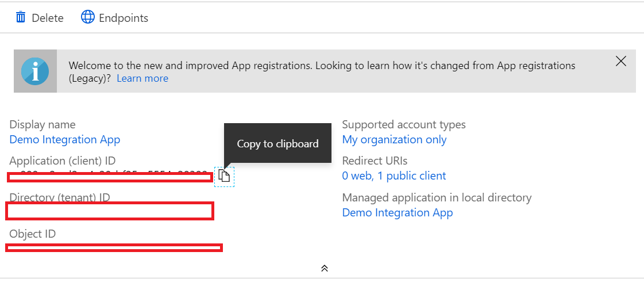Click the Endpoints globe icon
644x286 pixels.
tap(87, 17)
